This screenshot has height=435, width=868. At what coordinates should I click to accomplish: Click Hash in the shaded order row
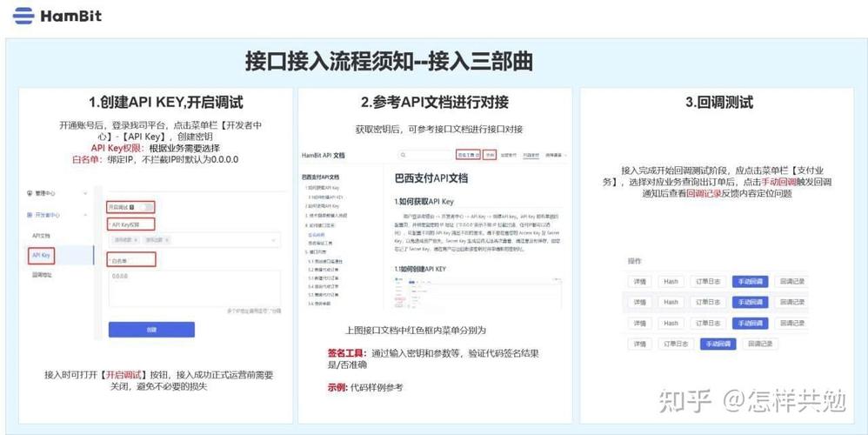coord(671,302)
